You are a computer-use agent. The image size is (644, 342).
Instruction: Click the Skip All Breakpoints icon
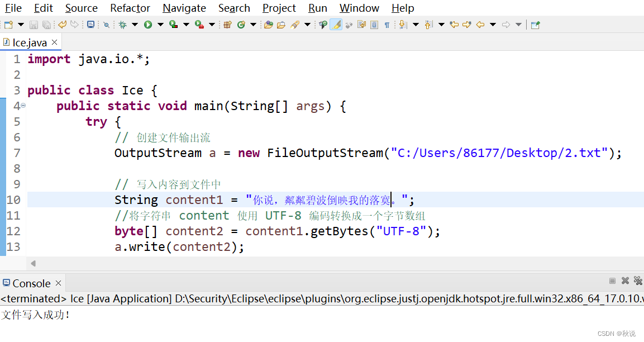point(106,25)
